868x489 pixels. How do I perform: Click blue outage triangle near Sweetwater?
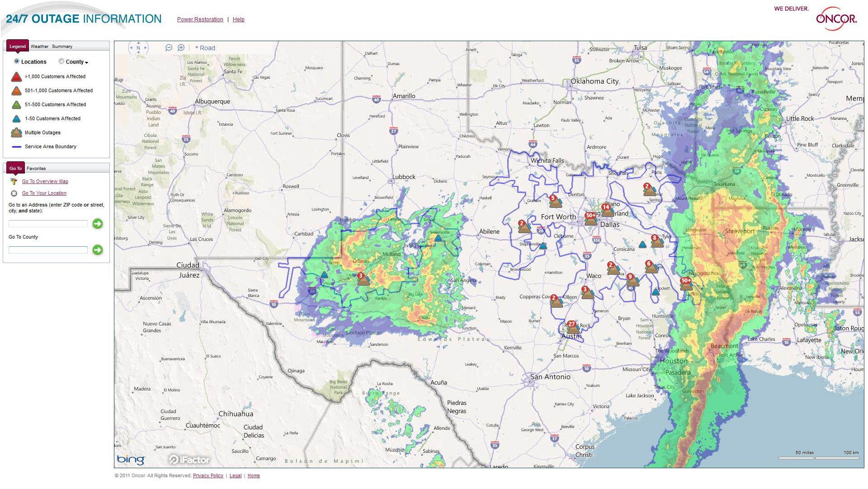[438, 238]
